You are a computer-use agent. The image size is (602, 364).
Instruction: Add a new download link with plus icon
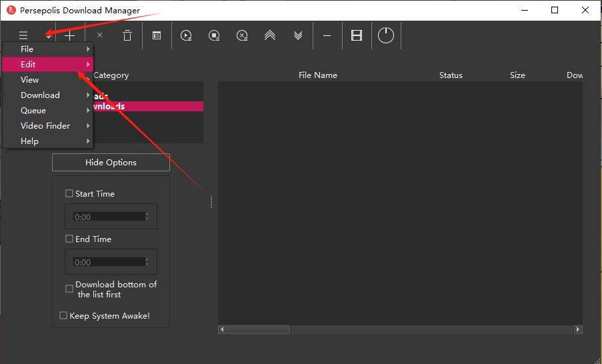pos(69,36)
